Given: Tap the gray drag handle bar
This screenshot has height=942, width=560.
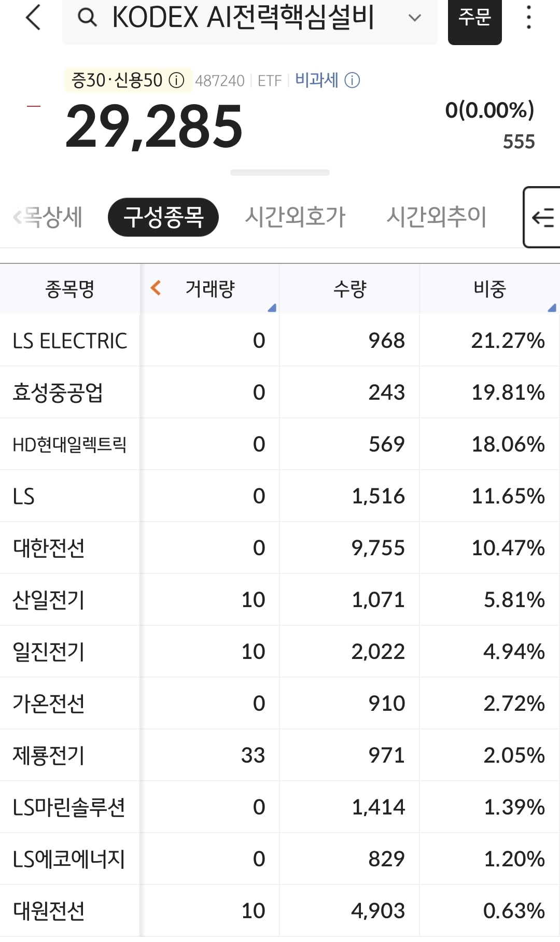Looking at the screenshot, I should pyautogui.click(x=280, y=173).
